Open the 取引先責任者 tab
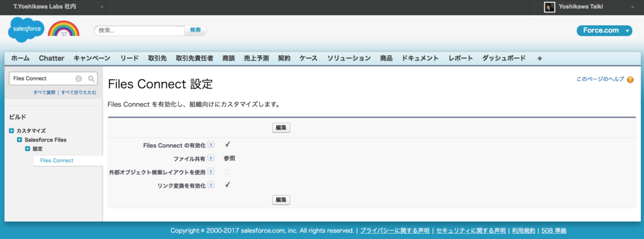The width and height of the screenshot is (644, 239). (x=194, y=58)
